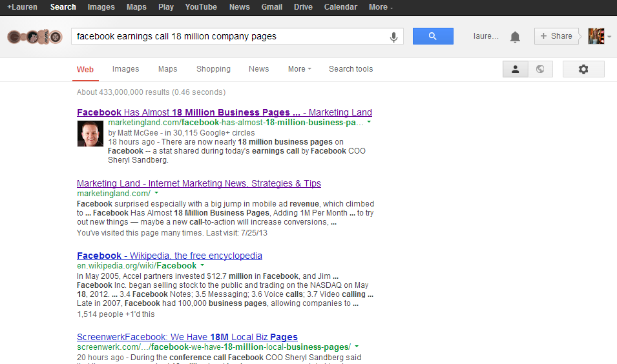Select Search in the top black bar
Screen dimensions: 617x364
(63, 7)
